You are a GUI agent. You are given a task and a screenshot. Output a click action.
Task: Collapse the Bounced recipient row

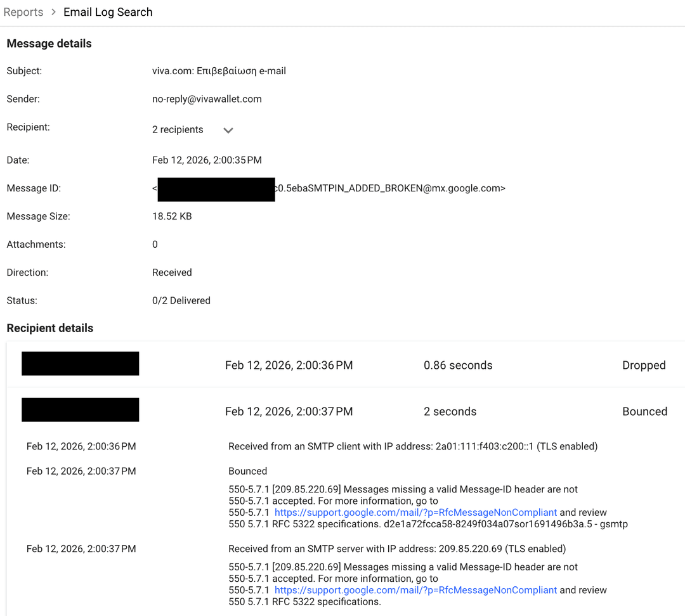click(x=342, y=411)
